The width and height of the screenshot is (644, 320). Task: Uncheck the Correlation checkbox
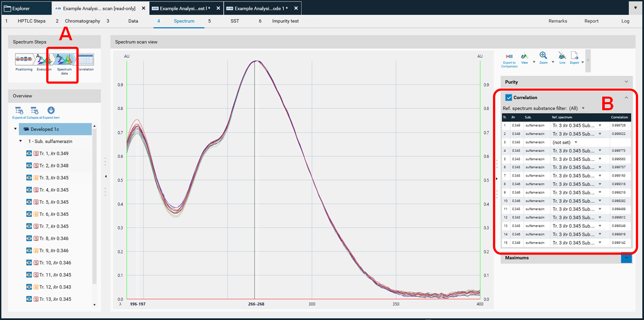[x=509, y=98]
